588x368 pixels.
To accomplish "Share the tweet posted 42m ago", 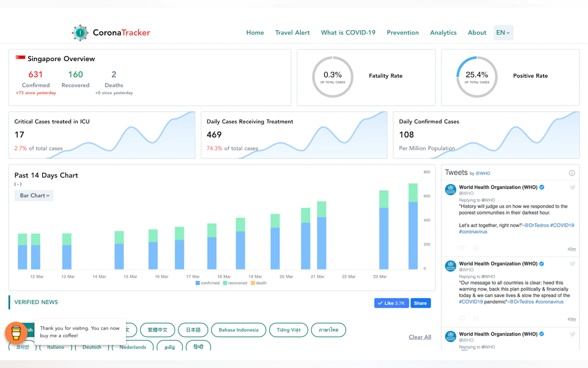I will click(476, 248).
